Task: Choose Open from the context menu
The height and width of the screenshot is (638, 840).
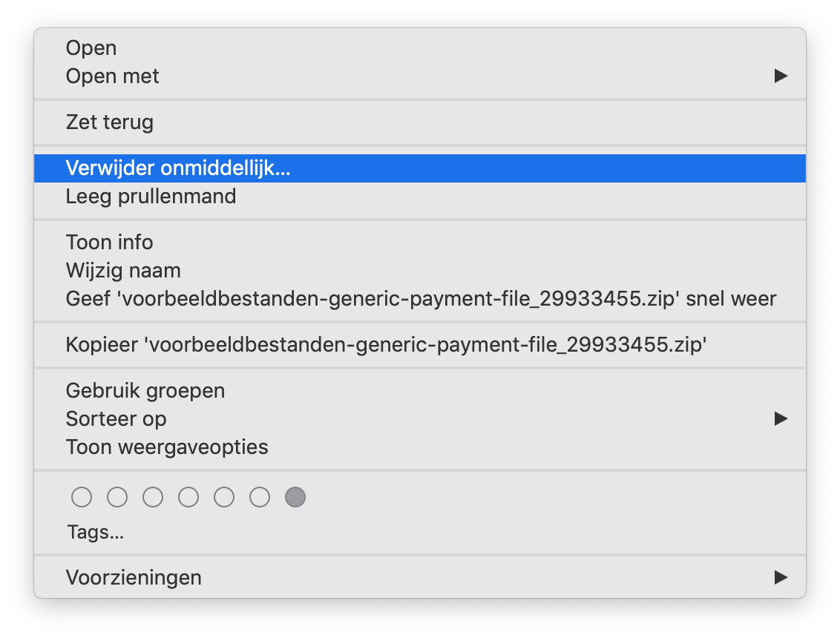Action: (x=420, y=48)
